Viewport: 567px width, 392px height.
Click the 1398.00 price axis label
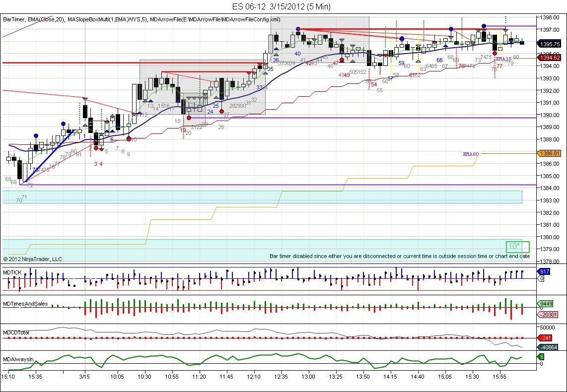(x=550, y=17)
